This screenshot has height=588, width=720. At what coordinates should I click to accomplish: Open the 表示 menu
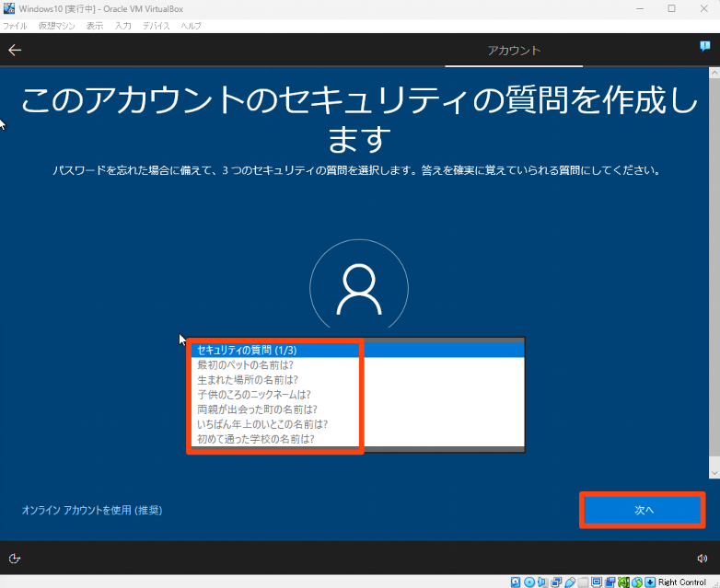tap(95, 26)
